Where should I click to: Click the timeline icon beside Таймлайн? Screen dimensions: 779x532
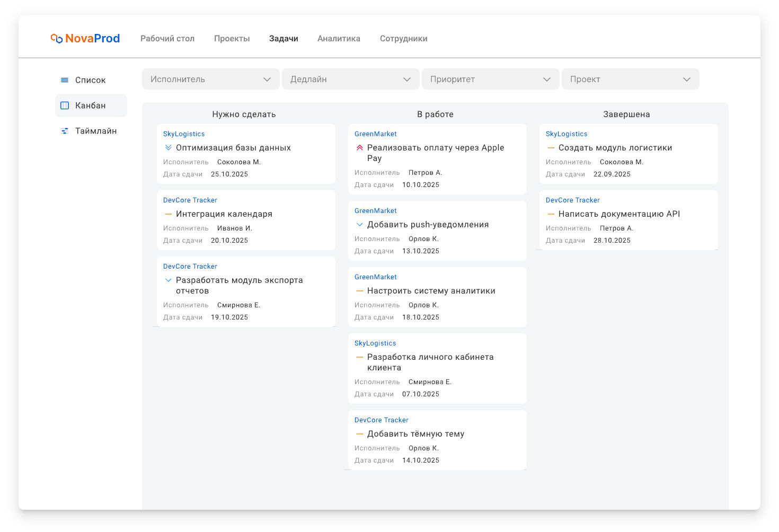[x=65, y=131]
